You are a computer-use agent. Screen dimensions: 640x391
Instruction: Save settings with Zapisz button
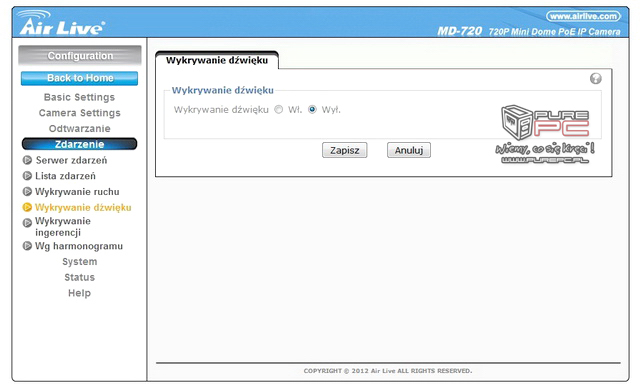(x=344, y=150)
